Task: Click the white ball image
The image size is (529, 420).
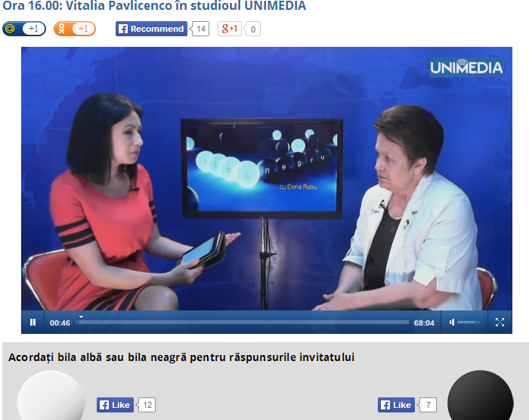Action: [51, 395]
